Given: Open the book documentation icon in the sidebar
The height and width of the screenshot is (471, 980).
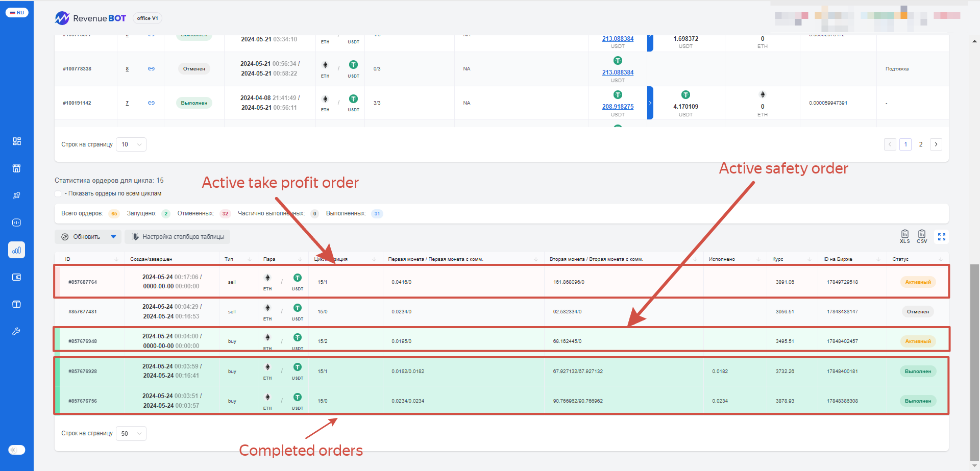Looking at the screenshot, I should click(17, 304).
